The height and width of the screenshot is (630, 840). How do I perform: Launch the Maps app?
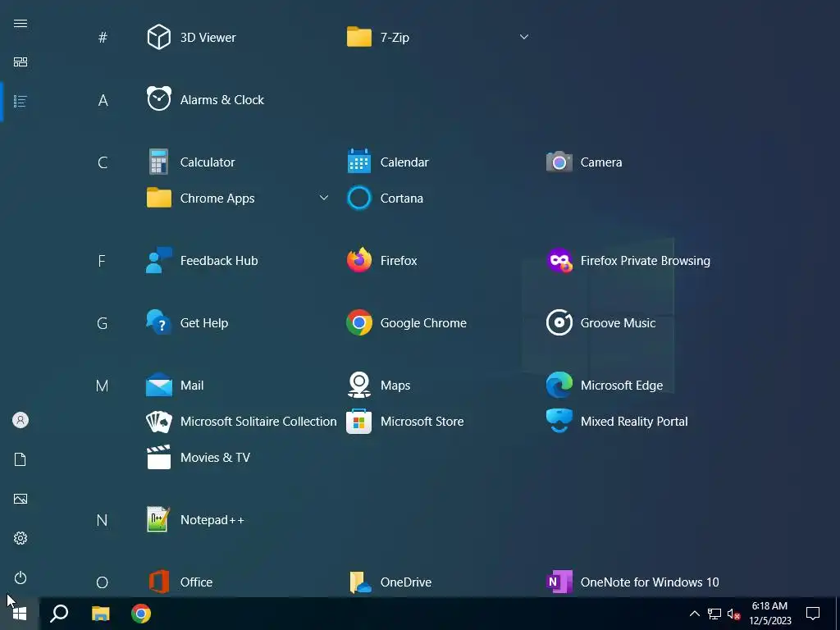pyautogui.click(x=379, y=386)
